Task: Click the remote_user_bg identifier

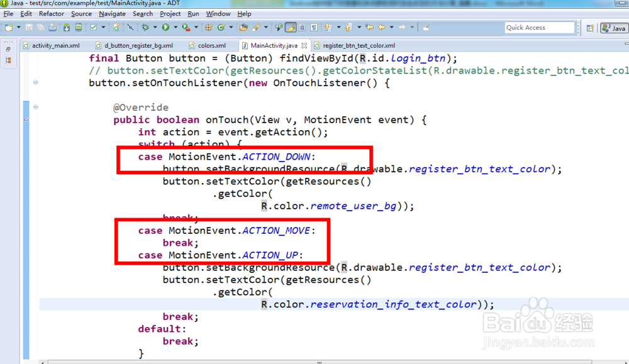Action: point(353,206)
